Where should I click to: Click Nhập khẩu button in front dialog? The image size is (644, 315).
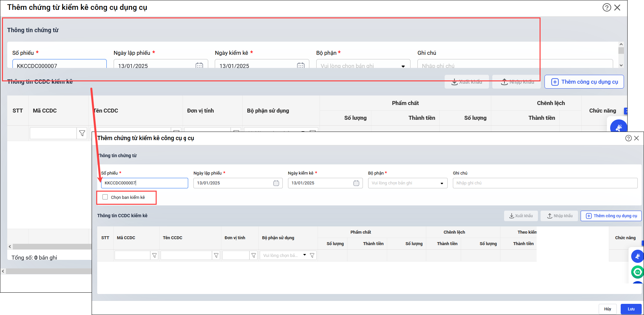559,216
